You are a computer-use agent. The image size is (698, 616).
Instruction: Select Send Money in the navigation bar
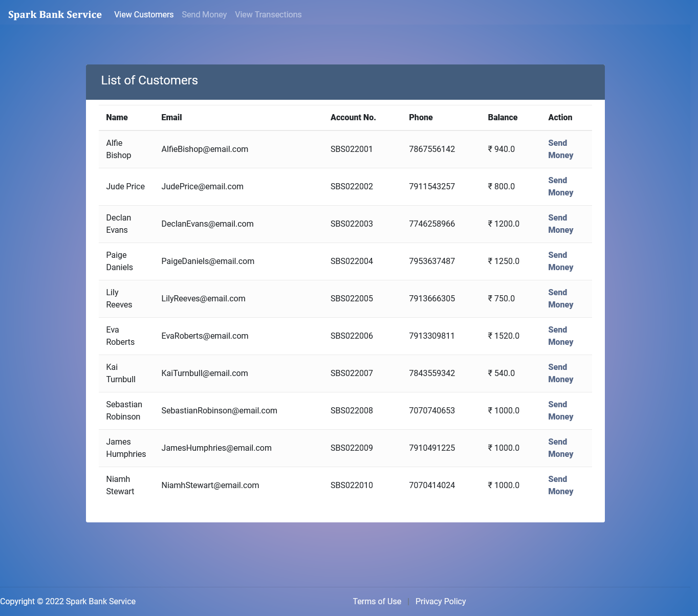(204, 14)
